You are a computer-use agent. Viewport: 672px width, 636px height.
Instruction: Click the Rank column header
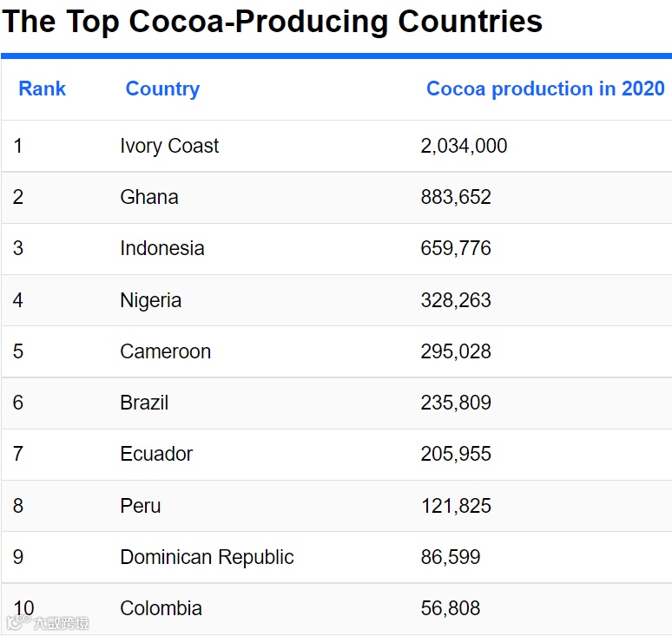(42, 89)
